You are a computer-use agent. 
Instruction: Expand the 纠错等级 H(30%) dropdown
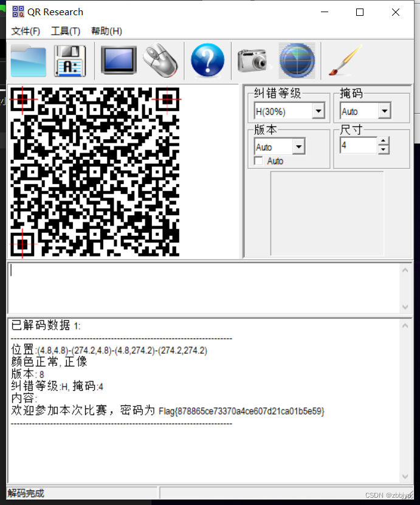click(318, 111)
